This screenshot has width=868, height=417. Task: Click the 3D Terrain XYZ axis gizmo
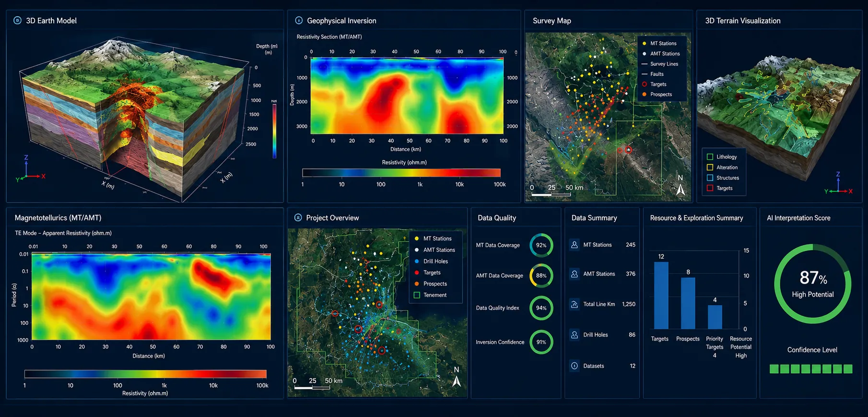[838, 183]
